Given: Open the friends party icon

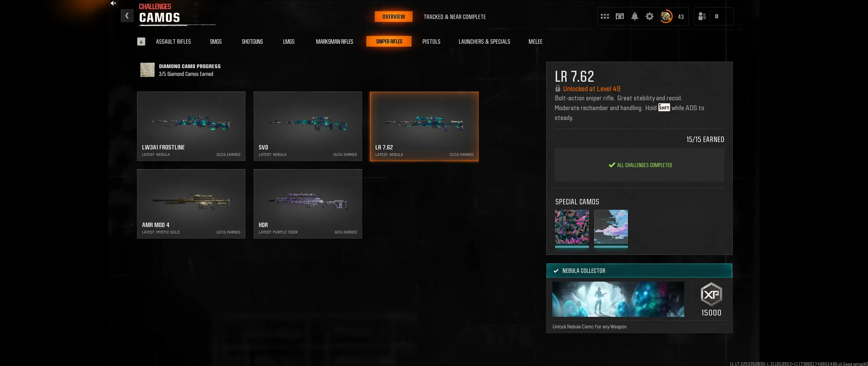Looking at the screenshot, I should tap(702, 16).
